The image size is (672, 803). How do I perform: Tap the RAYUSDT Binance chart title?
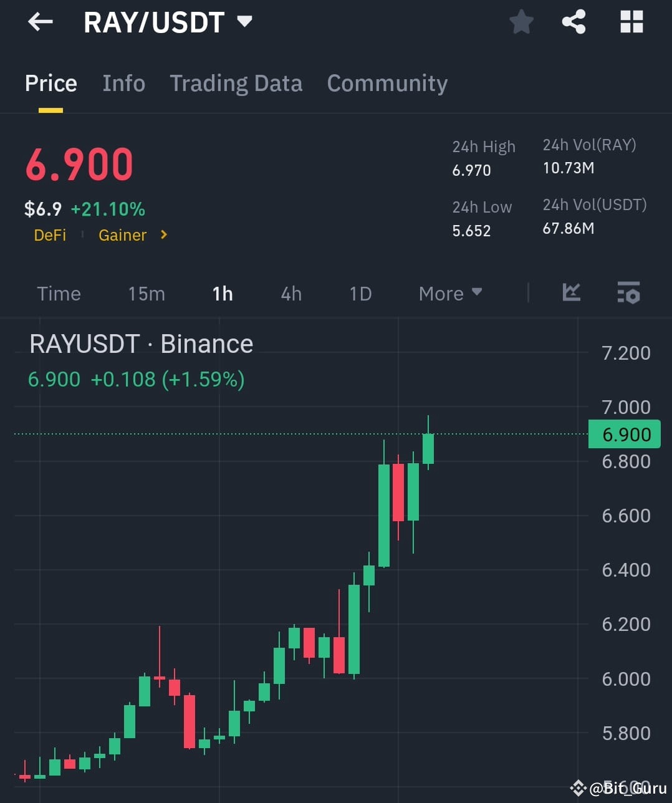click(x=142, y=344)
